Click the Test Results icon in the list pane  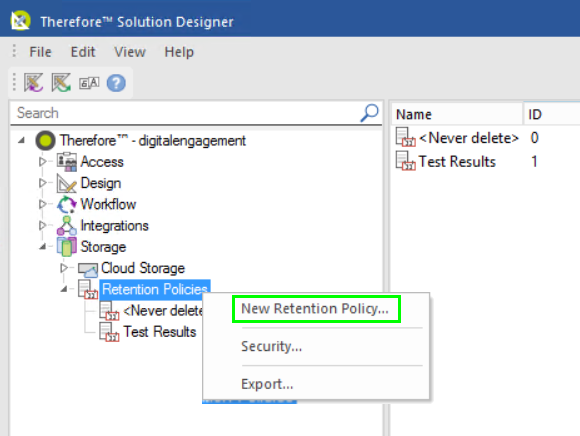pos(405,161)
